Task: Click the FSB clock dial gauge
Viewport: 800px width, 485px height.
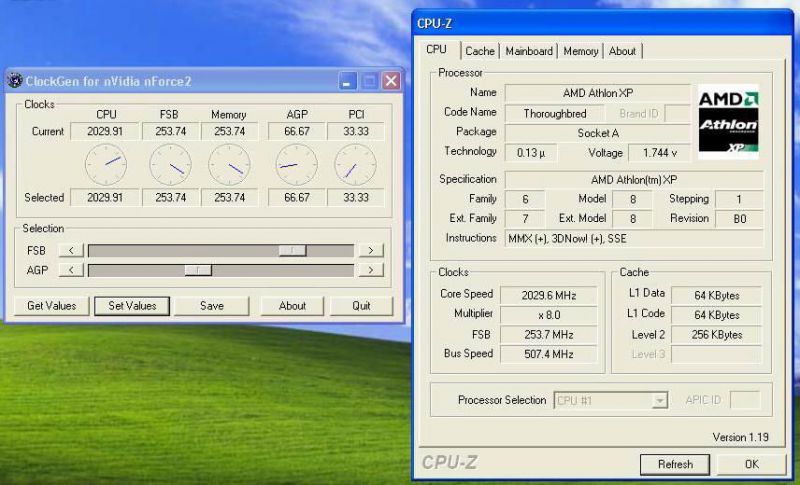Action: click(170, 165)
